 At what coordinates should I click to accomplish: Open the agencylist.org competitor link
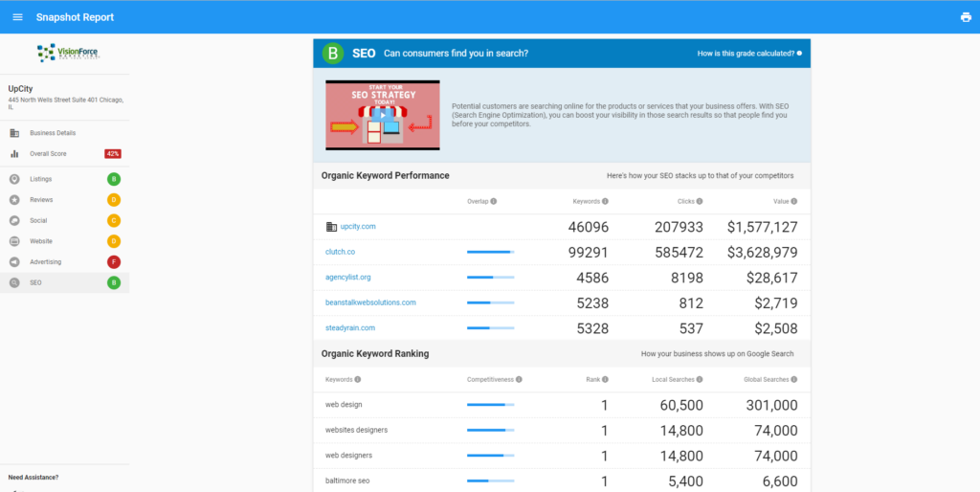click(x=348, y=277)
